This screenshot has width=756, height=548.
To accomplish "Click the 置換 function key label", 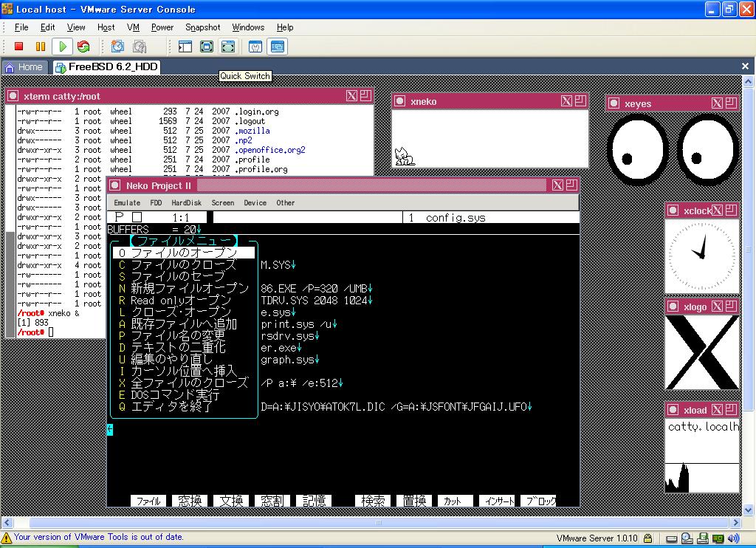I will (415, 501).
